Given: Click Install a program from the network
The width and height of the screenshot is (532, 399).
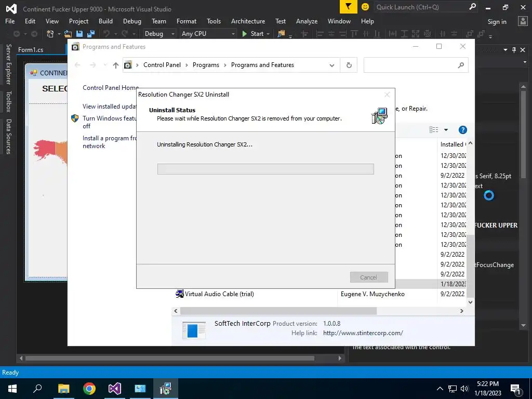Looking at the screenshot, I should (109, 142).
